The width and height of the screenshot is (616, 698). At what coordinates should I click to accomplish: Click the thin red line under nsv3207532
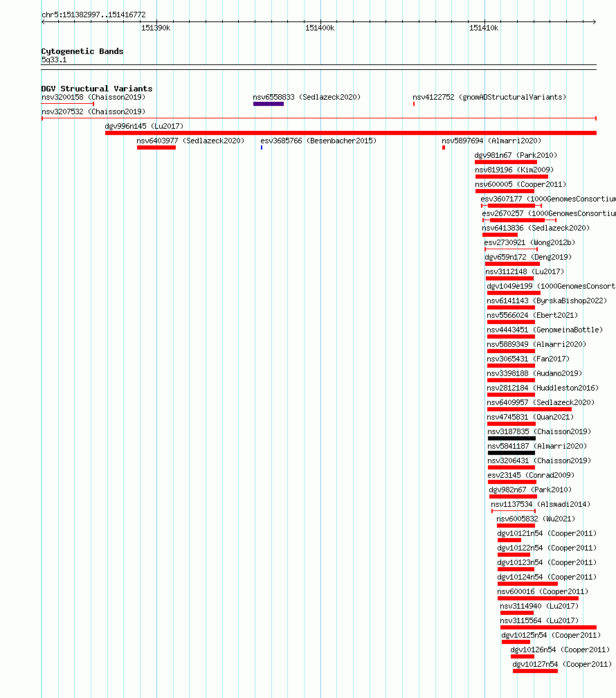318,118
